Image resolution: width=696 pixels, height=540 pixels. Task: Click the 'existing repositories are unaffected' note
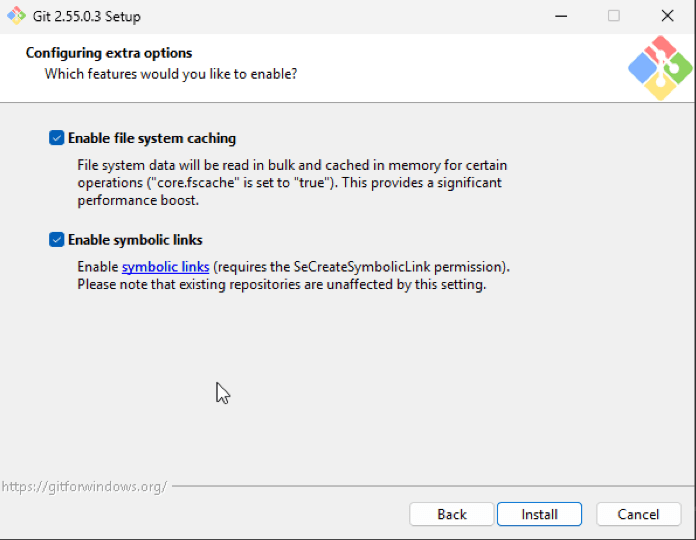tap(282, 284)
